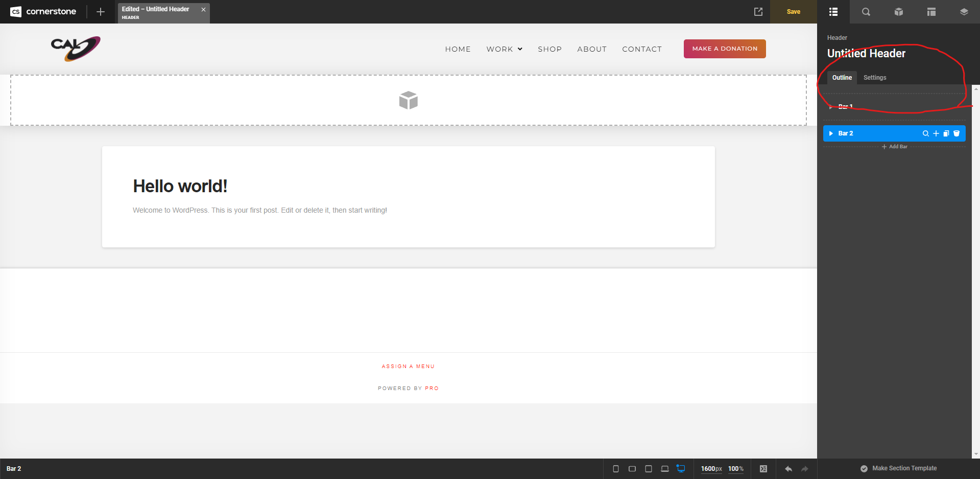
Task: Open the layers stack icon in sidebar
Action: 964,12
